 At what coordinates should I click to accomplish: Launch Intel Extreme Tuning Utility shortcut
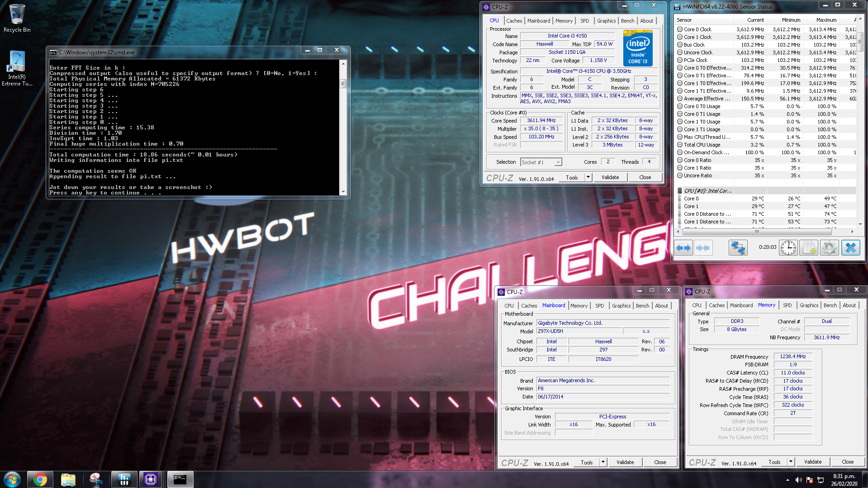coord(17,68)
